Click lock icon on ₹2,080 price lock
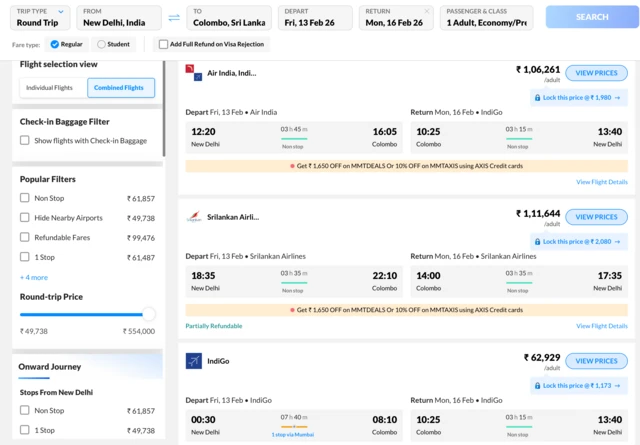Viewport: 640px width, 445px height. coord(538,242)
